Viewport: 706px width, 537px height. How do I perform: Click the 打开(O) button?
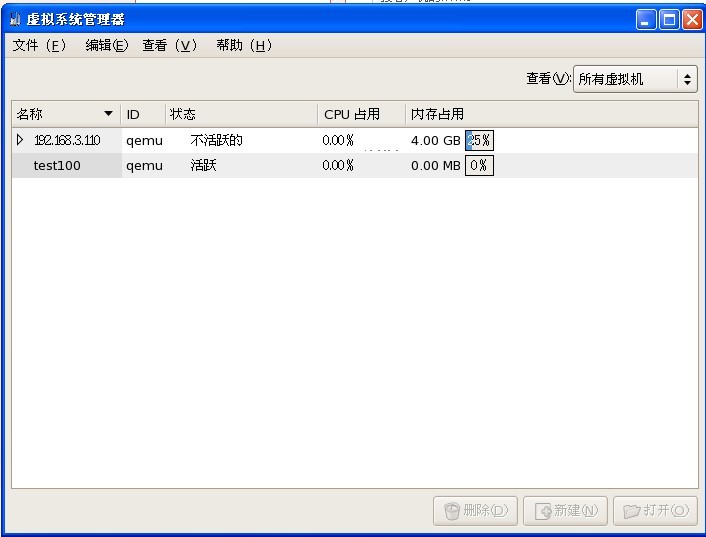(656, 510)
